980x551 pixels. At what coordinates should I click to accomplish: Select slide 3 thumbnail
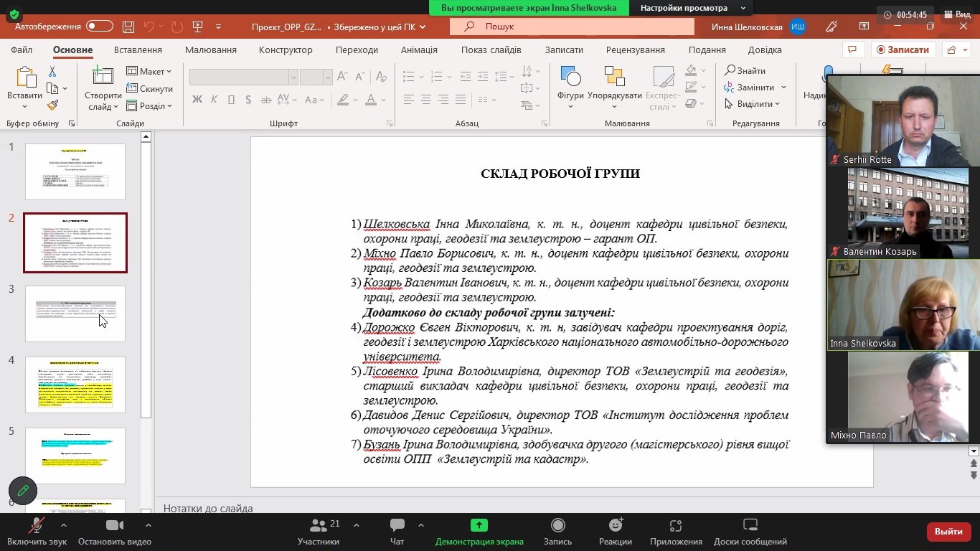pyautogui.click(x=75, y=314)
